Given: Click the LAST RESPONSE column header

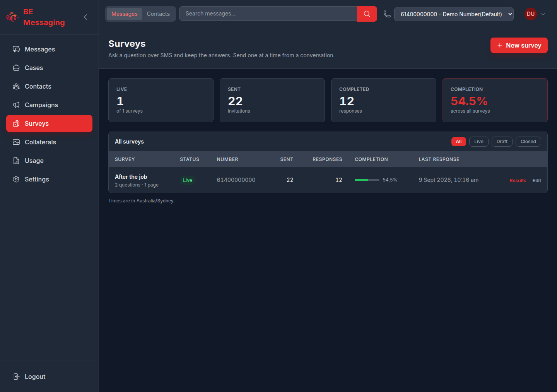Looking at the screenshot, I should tap(439, 159).
